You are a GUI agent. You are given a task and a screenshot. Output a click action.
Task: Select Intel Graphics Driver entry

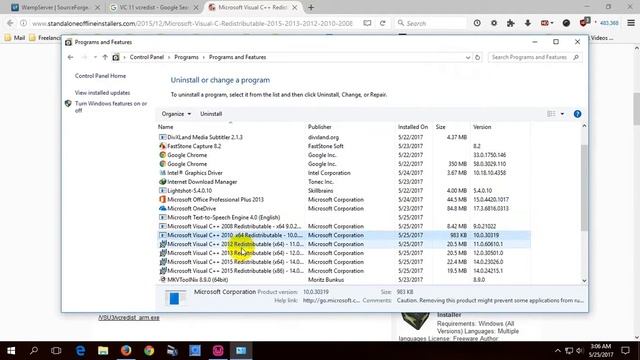click(344, 173)
